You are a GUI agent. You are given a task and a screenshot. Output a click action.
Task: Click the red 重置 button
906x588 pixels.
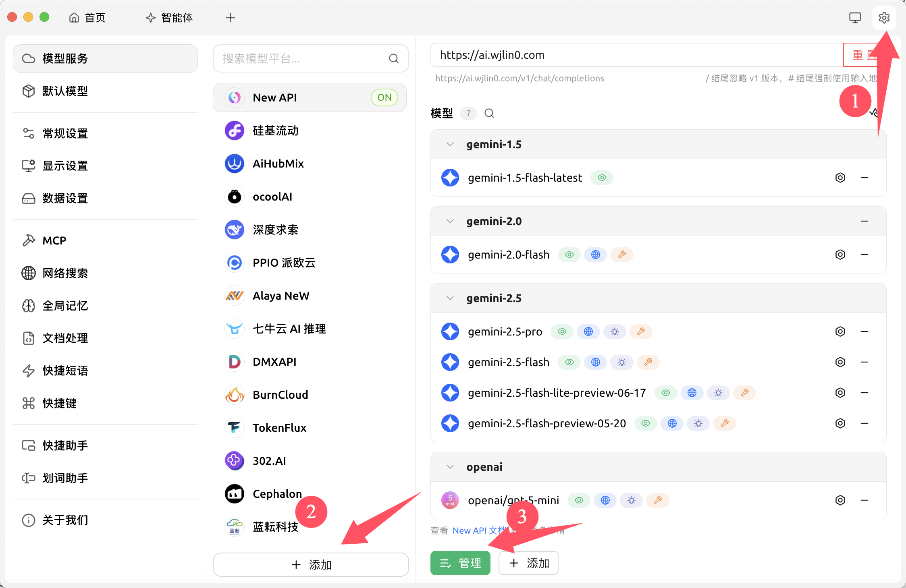pos(864,55)
